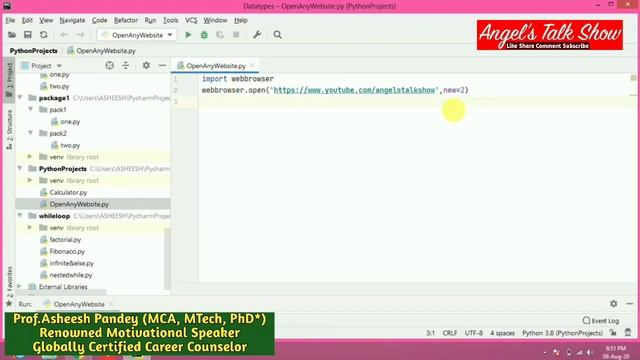Click the Project panel vertical scrollbar

coord(167,258)
